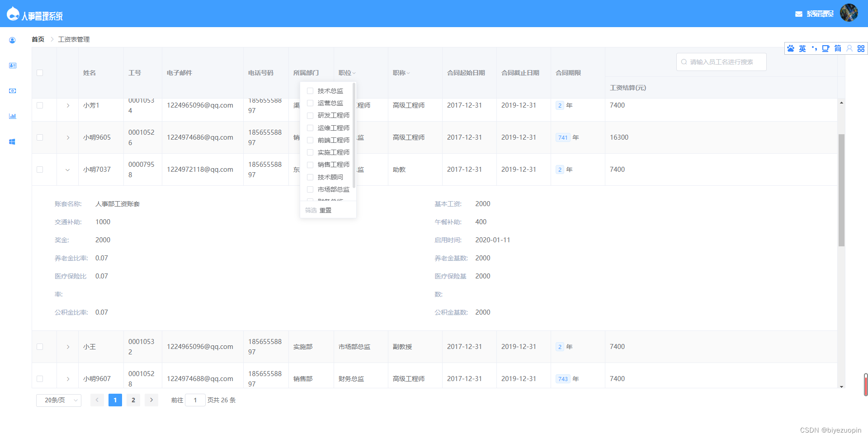Expand the 小王 employee row
Image resolution: width=868 pixels, height=438 pixels.
coord(67,347)
